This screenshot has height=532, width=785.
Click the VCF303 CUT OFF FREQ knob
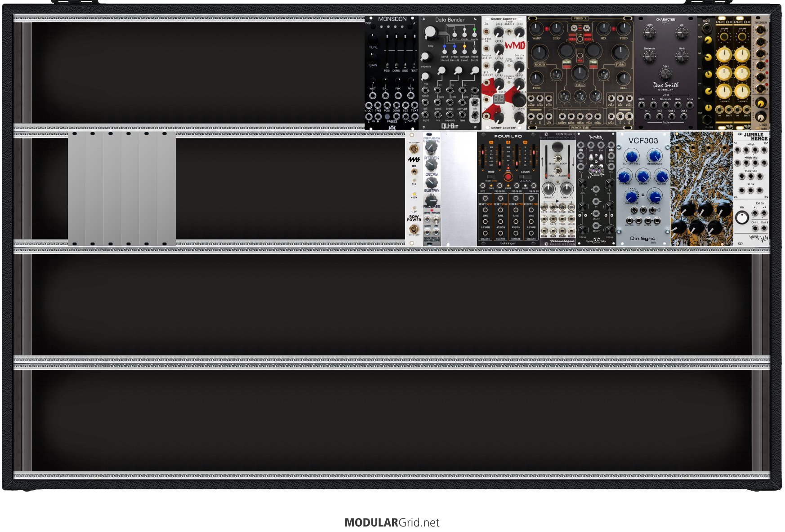(x=632, y=156)
